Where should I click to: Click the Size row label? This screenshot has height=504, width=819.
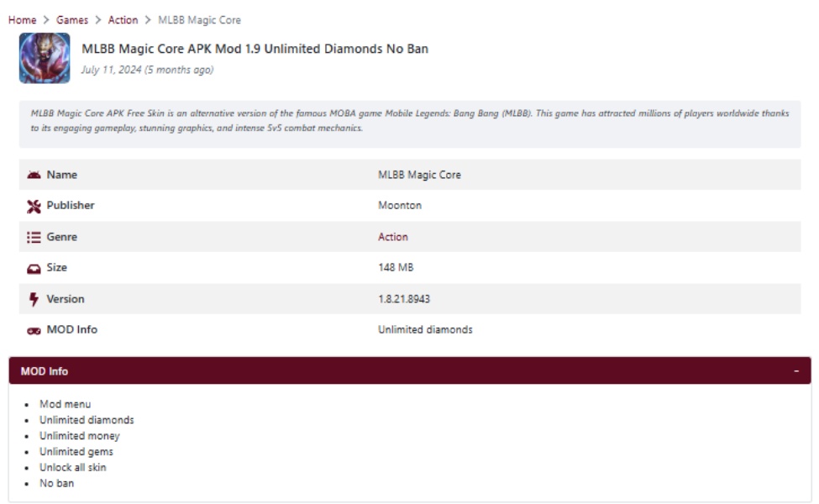click(56, 267)
